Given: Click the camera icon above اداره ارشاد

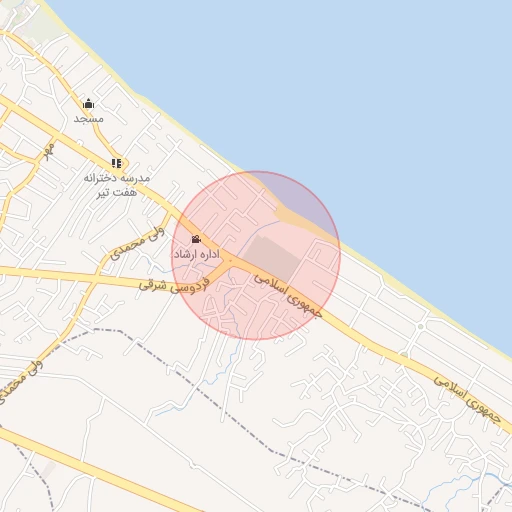Looking at the screenshot, I should (x=196, y=239).
